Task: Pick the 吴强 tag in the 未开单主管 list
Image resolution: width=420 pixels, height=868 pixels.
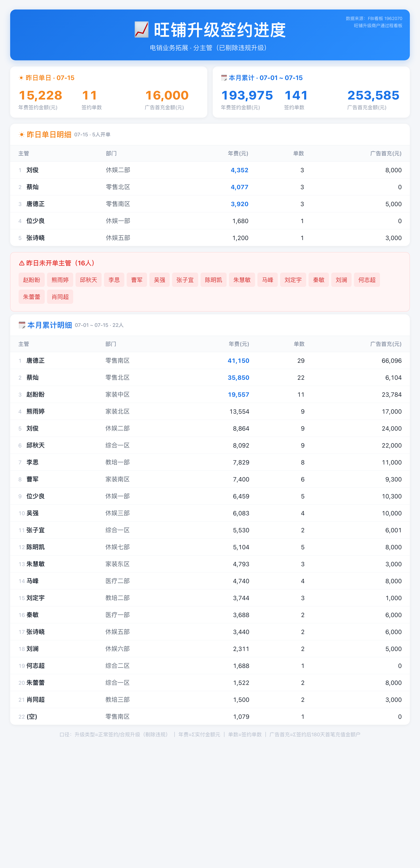Action: coord(160,280)
